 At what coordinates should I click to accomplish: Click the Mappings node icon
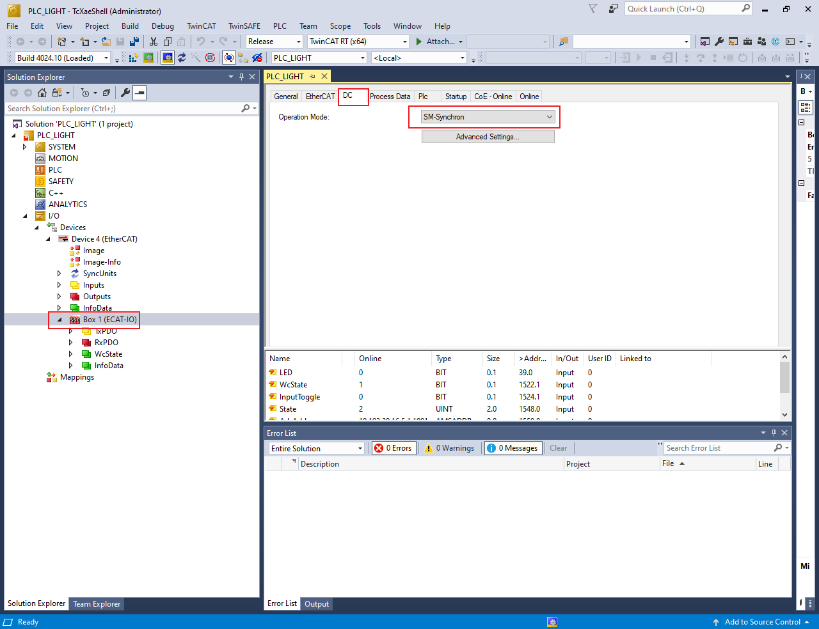coord(52,377)
